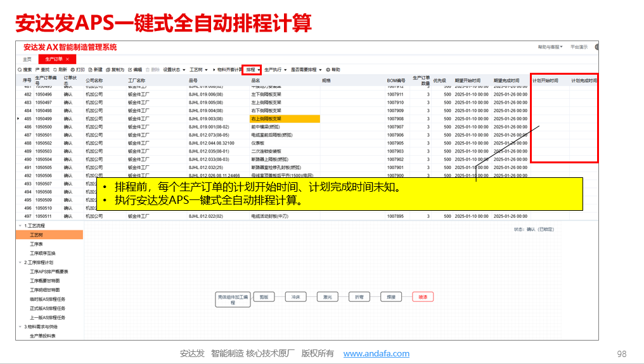Click the 壳体组件加工编程 process node
Image resolution: width=644 pixels, height=364 pixels.
[x=233, y=299]
